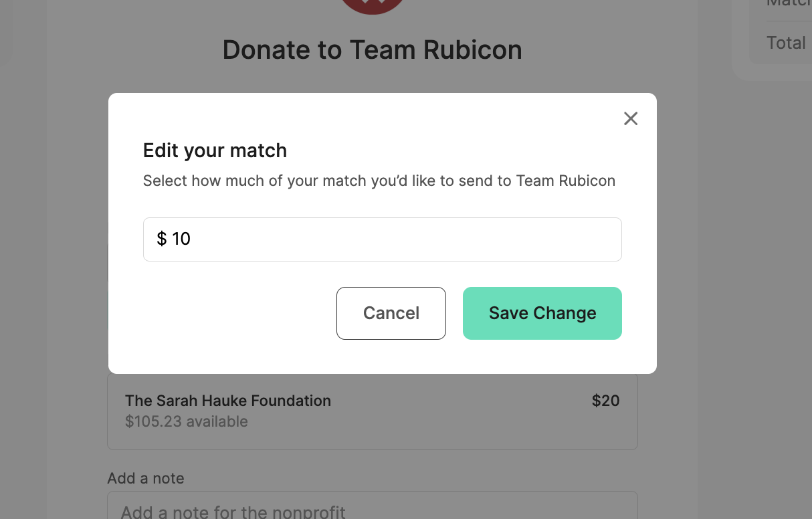The image size is (812, 519).
Task: Click the Add a note label
Action: [146, 478]
